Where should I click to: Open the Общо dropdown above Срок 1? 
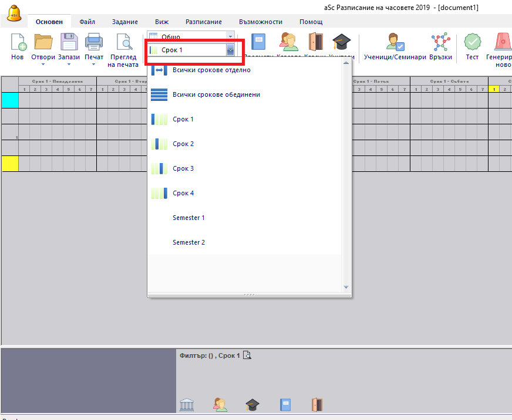pos(230,36)
